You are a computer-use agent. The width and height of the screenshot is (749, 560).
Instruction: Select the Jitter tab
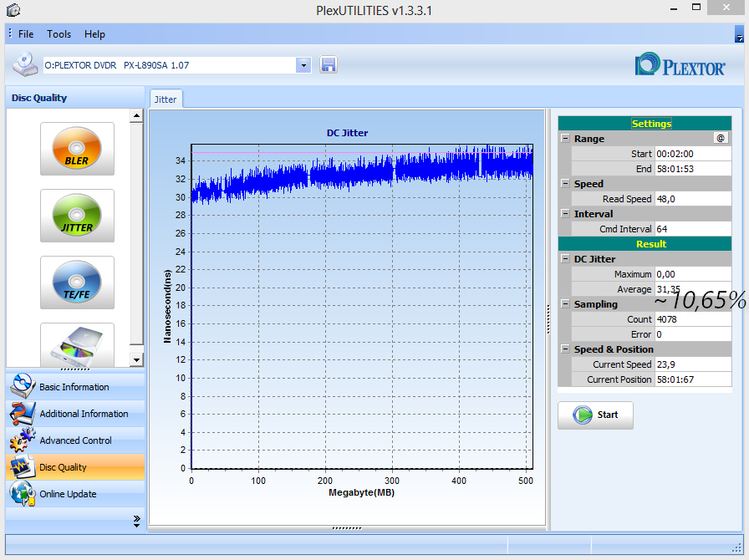point(166,99)
